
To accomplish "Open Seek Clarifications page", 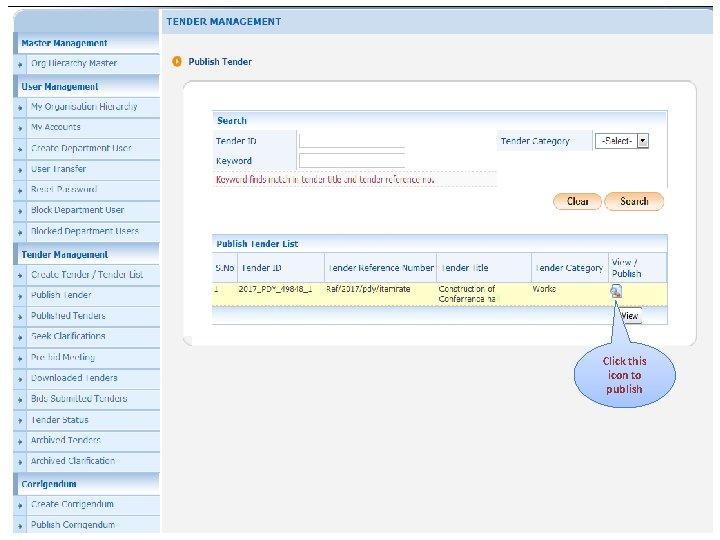I will click(68, 336).
